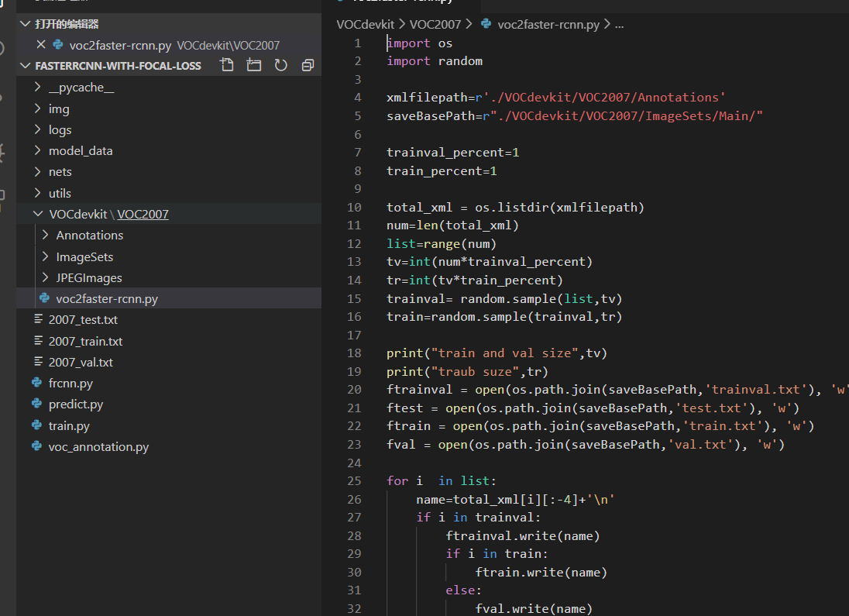
Task: Click voc2faster-rcnn.py in the breadcrumb path
Action: (x=548, y=24)
